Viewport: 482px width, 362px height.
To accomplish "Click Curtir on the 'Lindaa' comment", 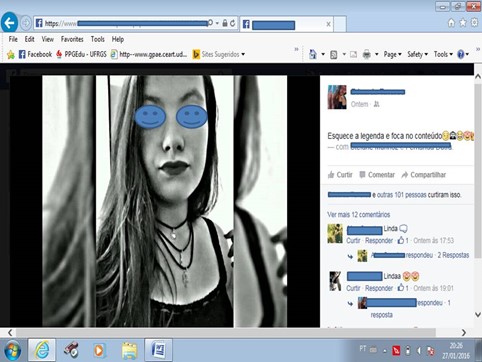I will (353, 288).
